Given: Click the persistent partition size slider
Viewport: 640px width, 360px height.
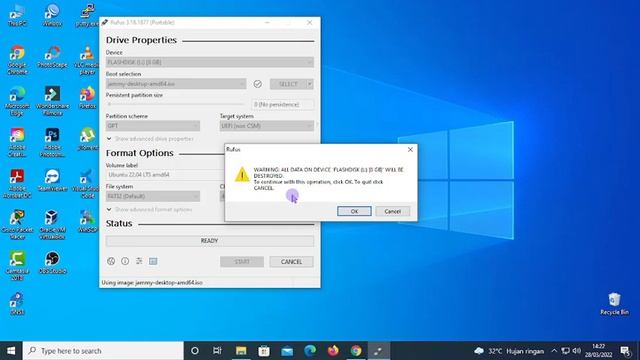Looking at the screenshot, I should pyautogui.click(x=177, y=104).
